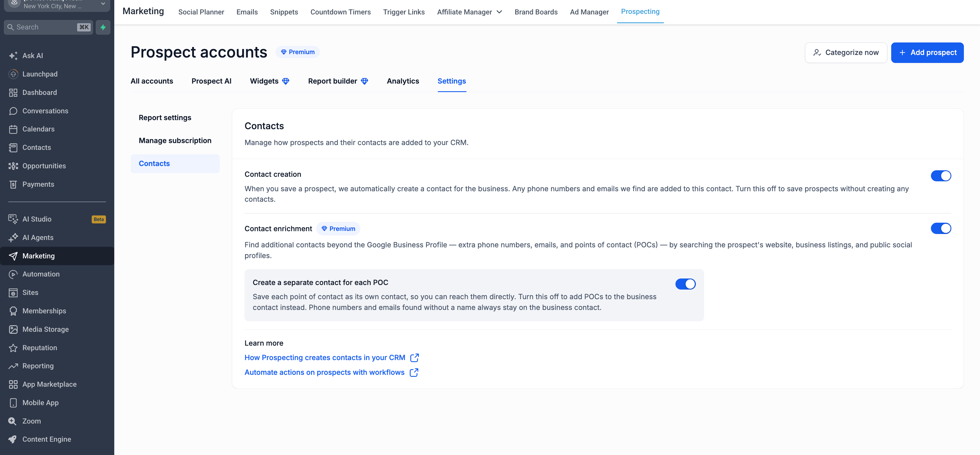The image size is (980, 455).
Task: Select Contacts in settings side menu
Action: (x=175, y=164)
